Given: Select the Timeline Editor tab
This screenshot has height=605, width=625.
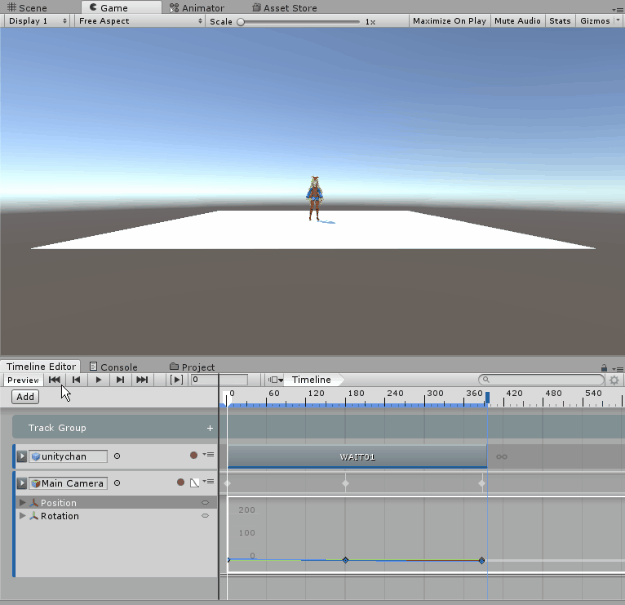Looking at the screenshot, I should coord(41,367).
